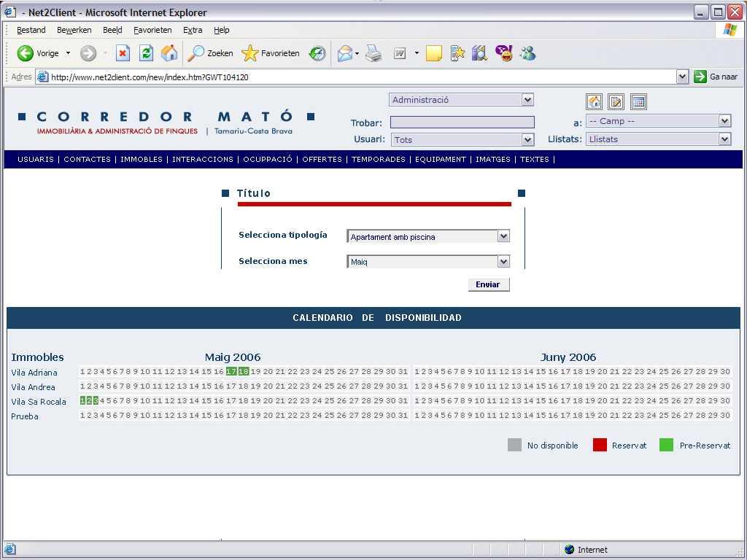The width and height of the screenshot is (747, 560).
Task: Go to IMATGES section
Action: click(492, 160)
